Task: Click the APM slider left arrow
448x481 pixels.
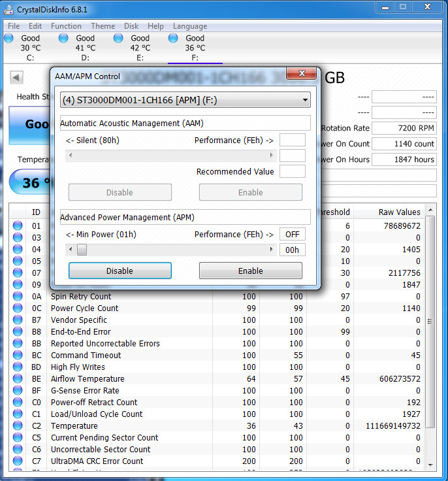Action: point(71,250)
